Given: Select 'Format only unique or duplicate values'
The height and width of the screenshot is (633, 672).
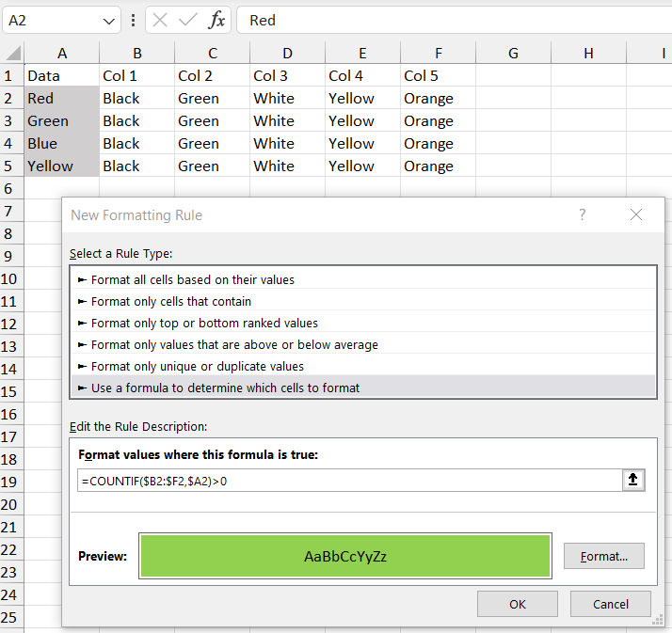Looking at the screenshot, I should [363, 366].
